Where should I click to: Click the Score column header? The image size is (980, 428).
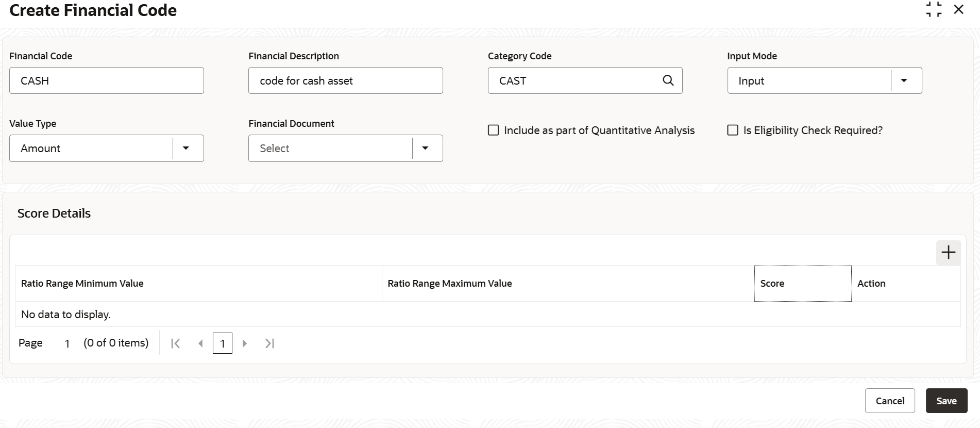click(x=802, y=284)
